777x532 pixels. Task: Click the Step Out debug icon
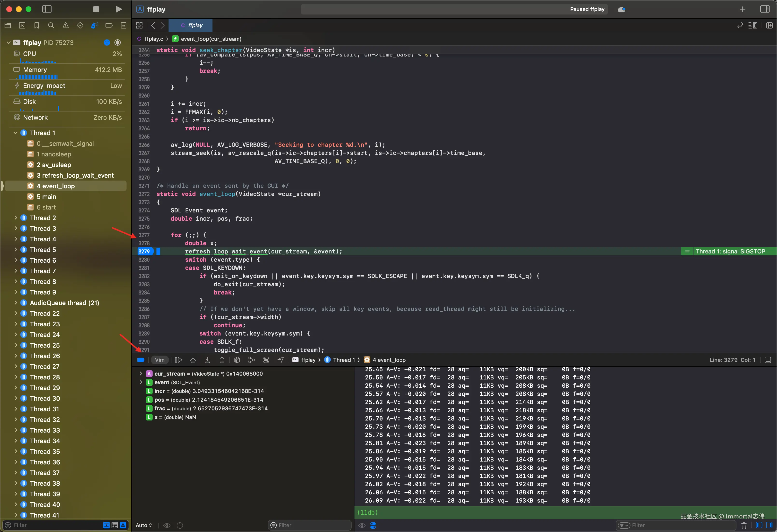pyautogui.click(x=222, y=360)
